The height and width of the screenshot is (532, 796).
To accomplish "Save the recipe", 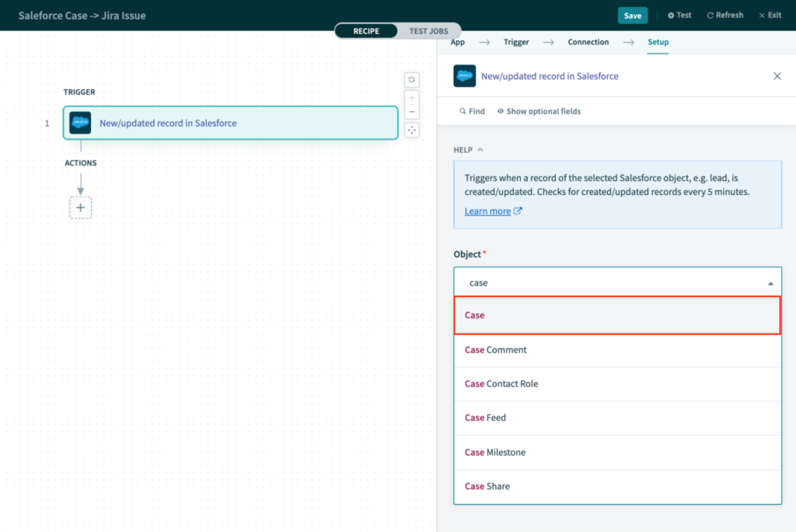I will point(632,15).
